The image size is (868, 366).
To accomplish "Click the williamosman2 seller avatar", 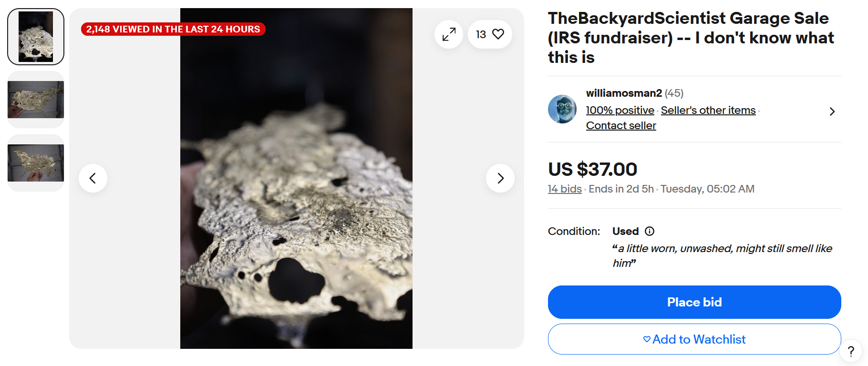I will pyautogui.click(x=562, y=109).
